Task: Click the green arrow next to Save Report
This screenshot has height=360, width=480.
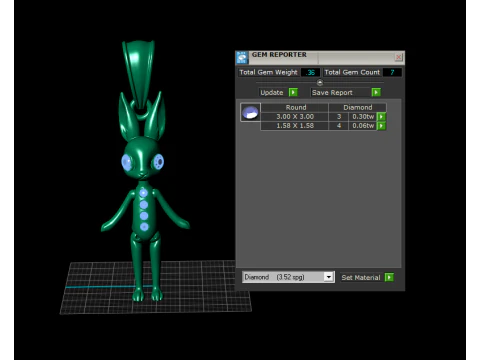Action: (x=376, y=92)
